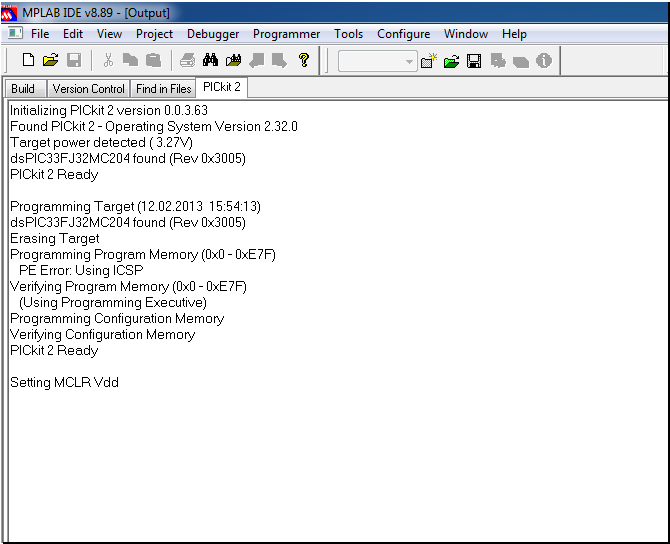Open the Help menu
The height and width of the screenshot is (544, 670).
514,34
